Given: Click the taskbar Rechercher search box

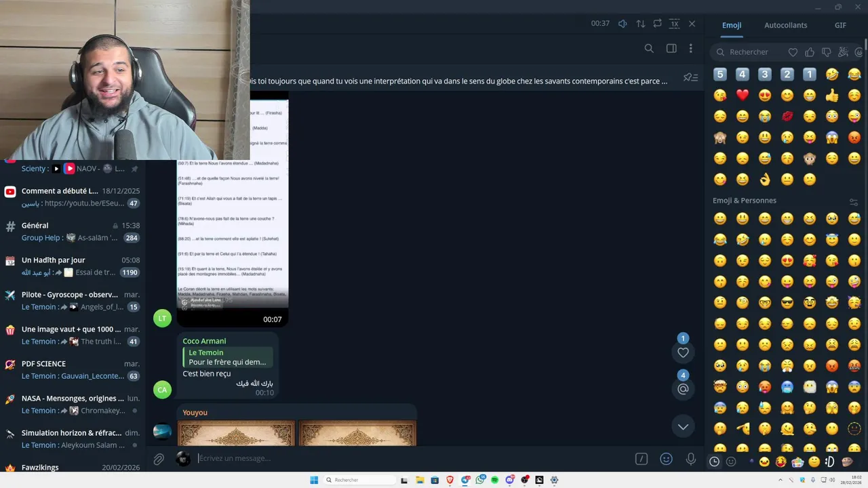Looking at the screenshot, I should coord(359,480).
